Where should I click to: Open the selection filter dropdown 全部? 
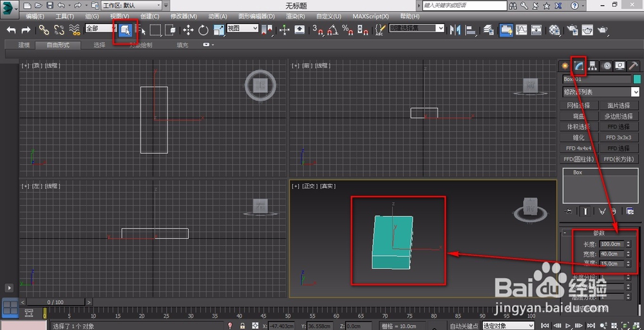[x=101, y=28]
